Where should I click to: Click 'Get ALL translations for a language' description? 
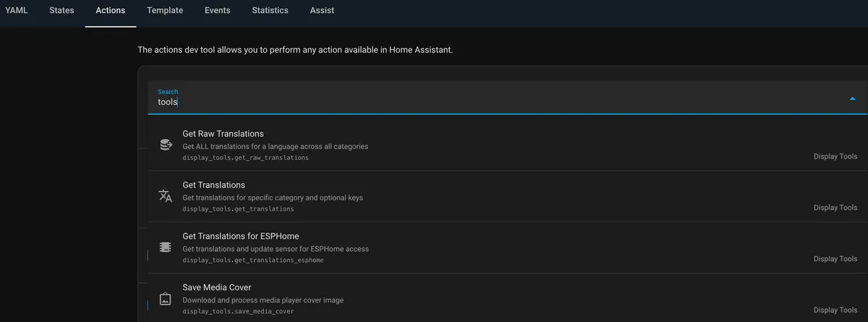pos(275,146)
